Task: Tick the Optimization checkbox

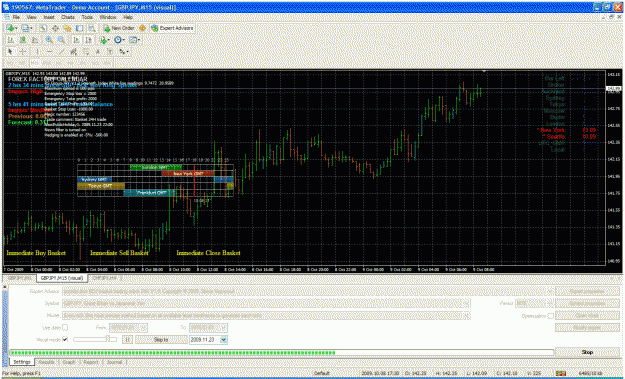Action: click(550, 316)
